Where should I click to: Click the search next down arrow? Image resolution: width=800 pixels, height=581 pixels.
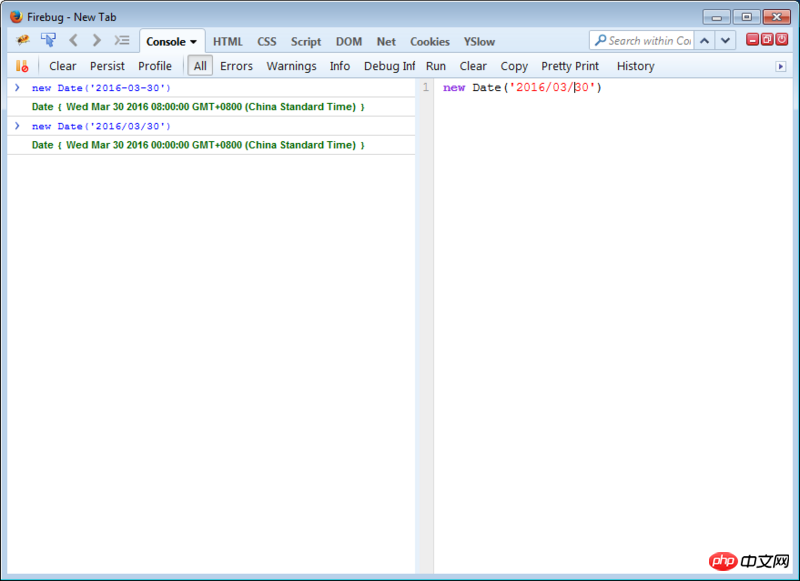[x=725, y=40]
